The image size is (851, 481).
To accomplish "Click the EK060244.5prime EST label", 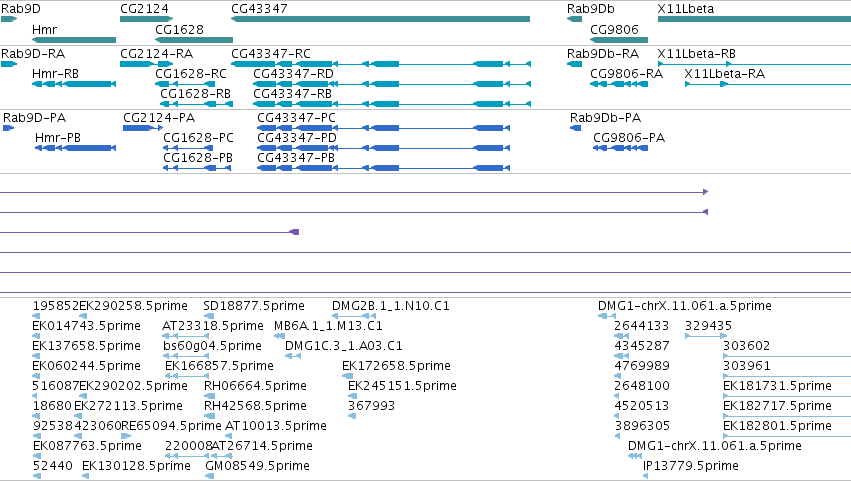I will (x=86, y=366).
